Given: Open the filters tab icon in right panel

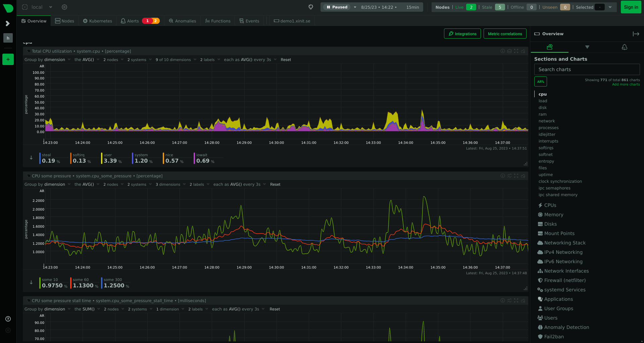Looking at the screenshot, I should pos(587,47).
